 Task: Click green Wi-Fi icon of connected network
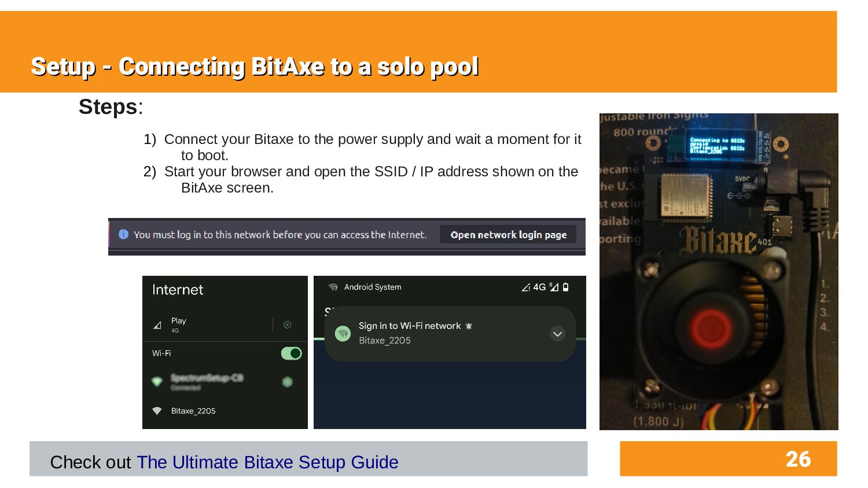157,382
